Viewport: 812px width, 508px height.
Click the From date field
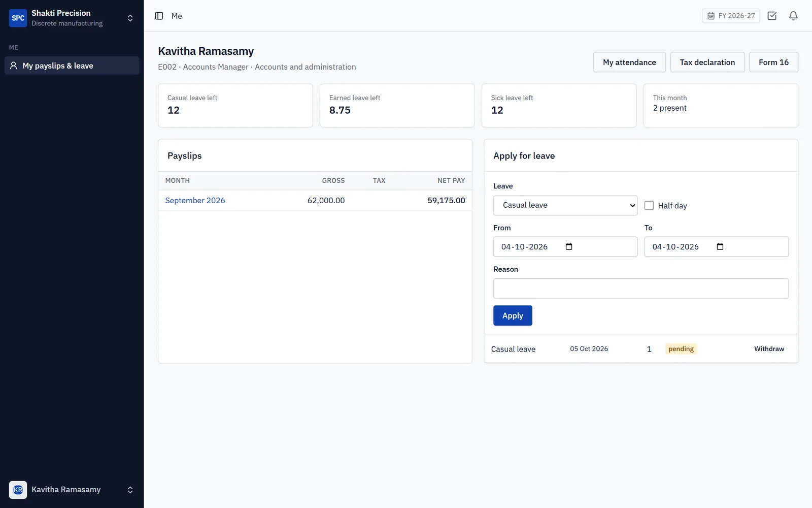(x=565, y=246)
